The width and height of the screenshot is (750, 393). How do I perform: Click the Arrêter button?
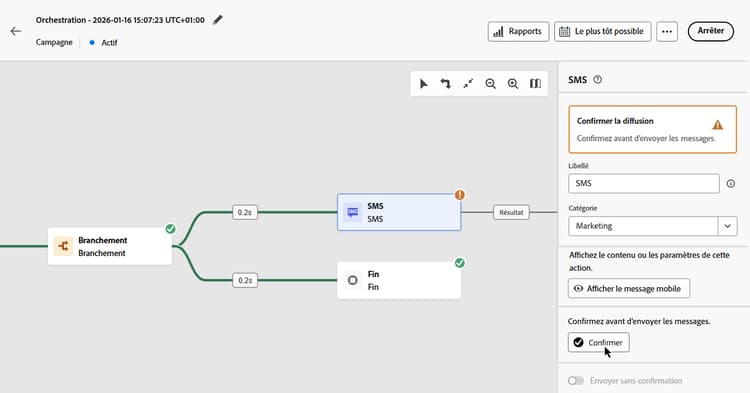tap(710, 31)
